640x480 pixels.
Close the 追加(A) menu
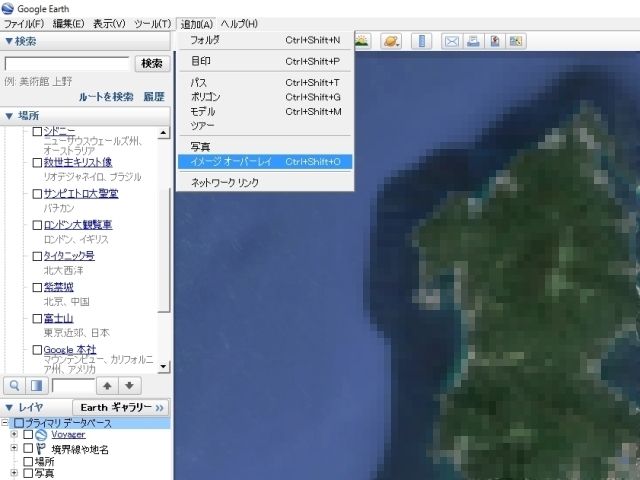click(x=196, y=24)
